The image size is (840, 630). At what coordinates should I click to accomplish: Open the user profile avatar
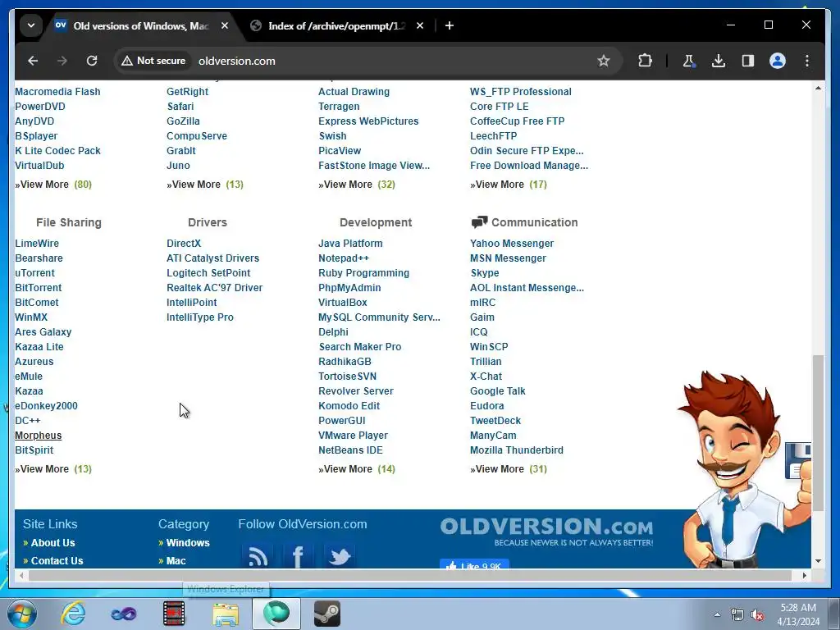pos(778,61)
